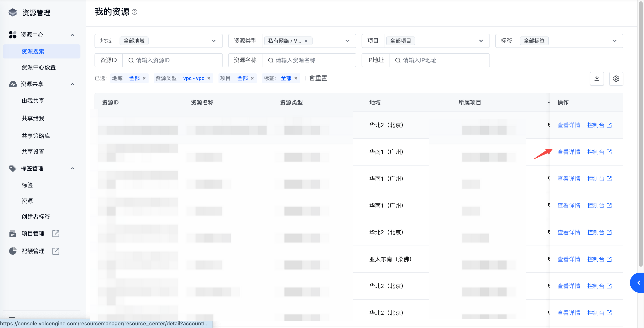Click 查看详情 for 亚太东南（柔佛） row
Screen dimensions: 644x328
pyautogui.click(x=568, y=259)
